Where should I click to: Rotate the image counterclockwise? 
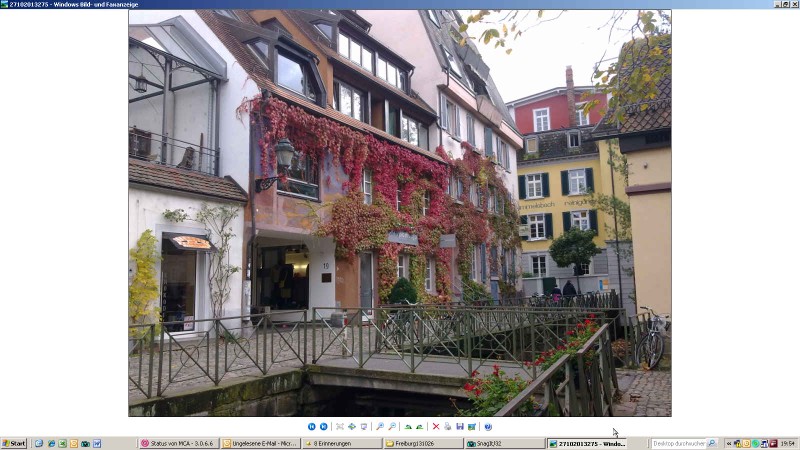(x=420, y=427)
